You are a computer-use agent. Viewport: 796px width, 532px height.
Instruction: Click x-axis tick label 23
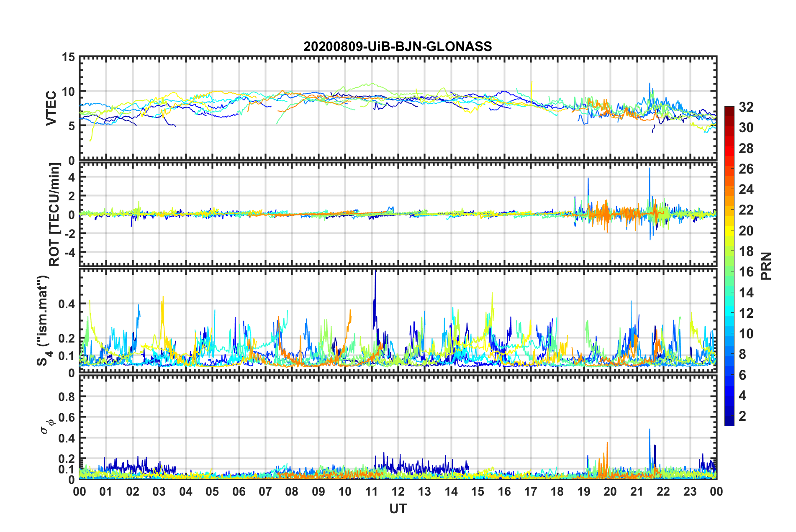coord(690,491)
